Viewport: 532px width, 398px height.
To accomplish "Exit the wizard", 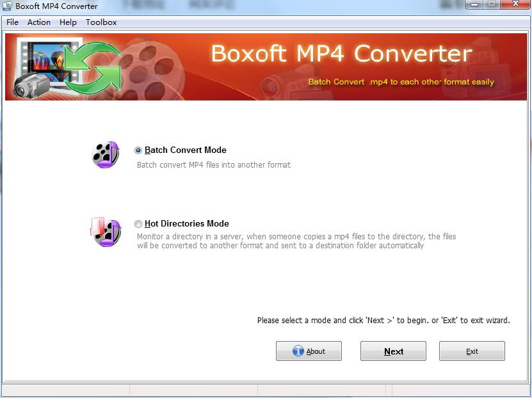I will click(x=472, y=351).
